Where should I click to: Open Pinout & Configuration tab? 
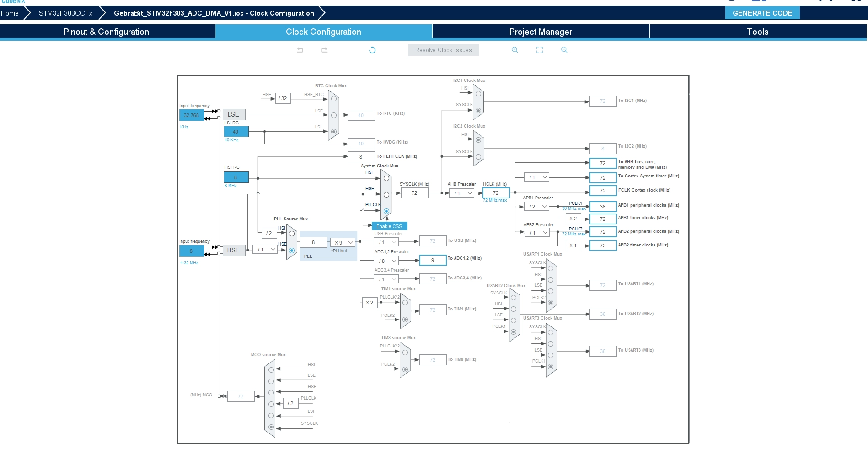tap(107, 32)
